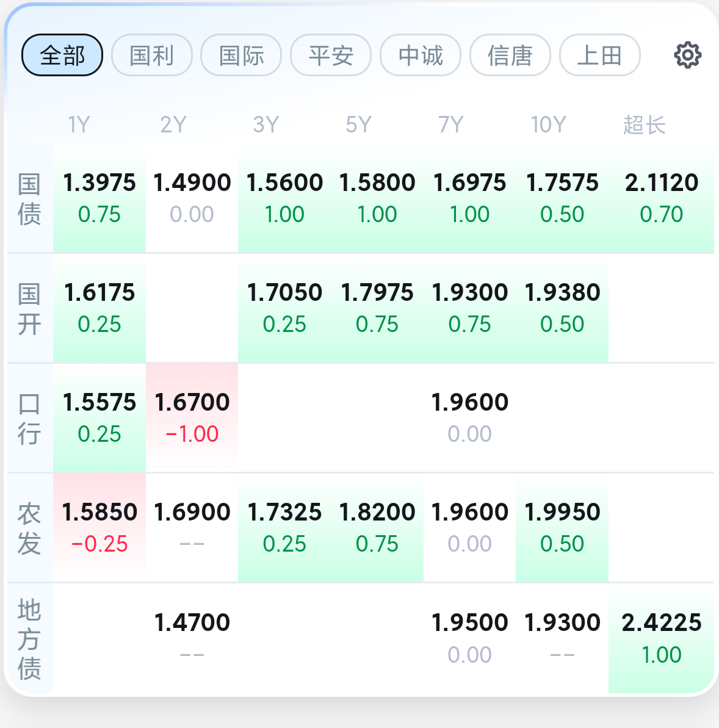The height and width of the screenshot is (728, 719).
Task: Switch to the 上田 tab
Action: pyautogui.click(x=599, y=56)
